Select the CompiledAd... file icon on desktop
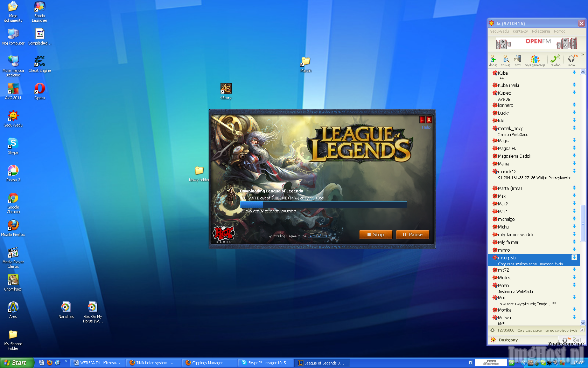The width and height of the screenshot is (588, 368). pos(40,37)
